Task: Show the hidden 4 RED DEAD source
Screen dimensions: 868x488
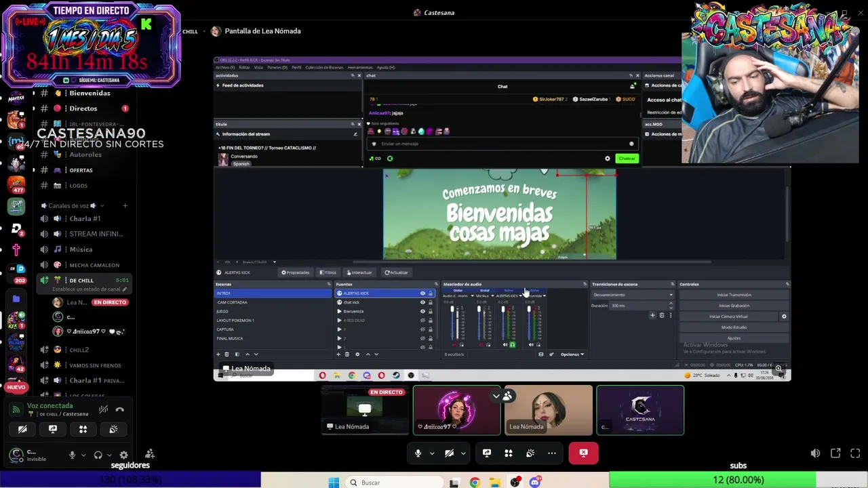Action: point(422,320)
